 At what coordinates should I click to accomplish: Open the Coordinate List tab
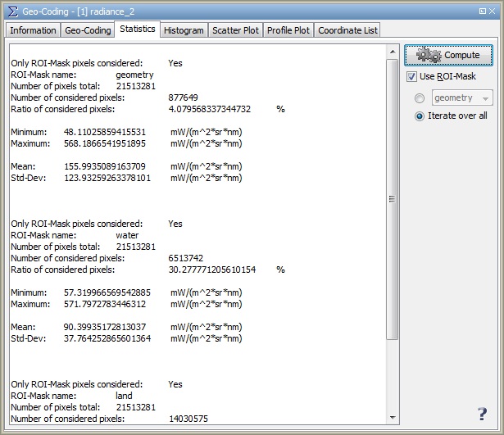347,30
